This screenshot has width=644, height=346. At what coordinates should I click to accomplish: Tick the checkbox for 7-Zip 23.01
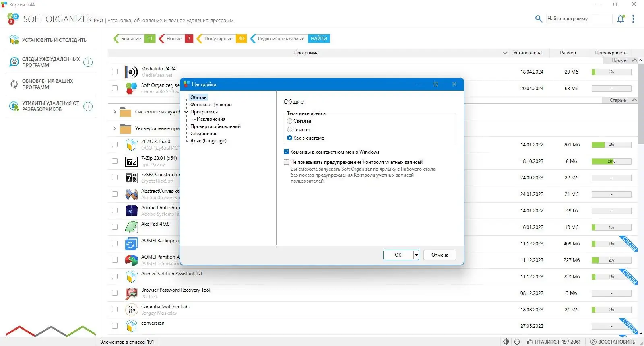coord(115,161)
